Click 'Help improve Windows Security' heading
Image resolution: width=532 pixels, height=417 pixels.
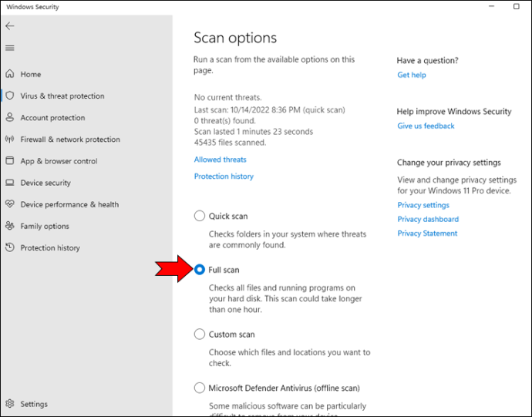[x=454, y=112]
